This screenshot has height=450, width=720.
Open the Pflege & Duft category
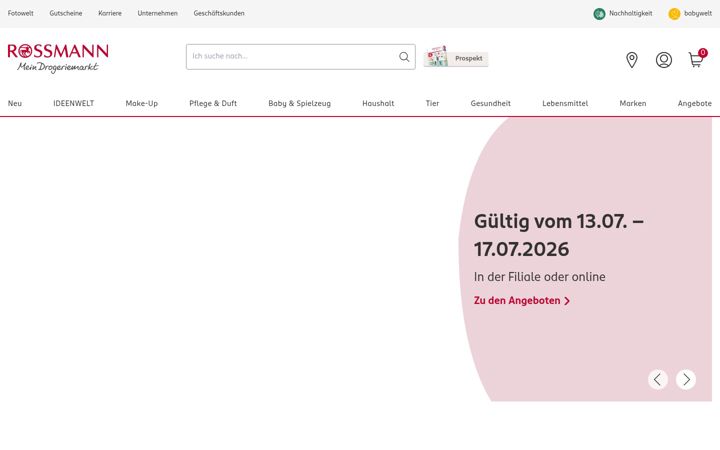pyautogui.click(x=213, y=103)
